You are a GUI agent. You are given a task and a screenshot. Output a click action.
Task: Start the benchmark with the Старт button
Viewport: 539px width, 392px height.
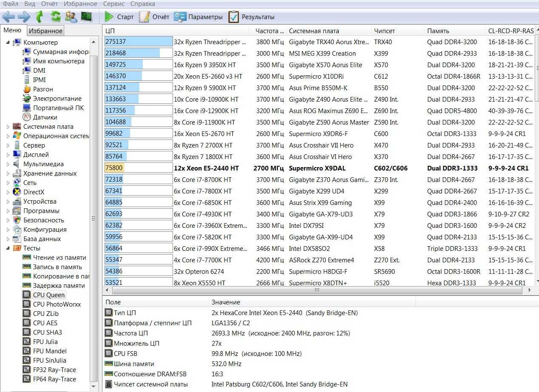click(119, 17)
